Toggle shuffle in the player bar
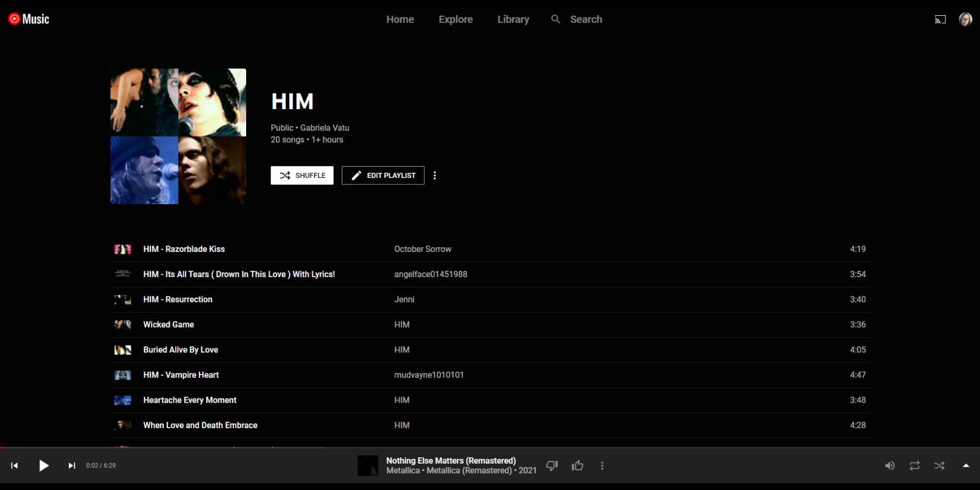Image resolution: width=980 pixels, height=490 pixels. 939,466
